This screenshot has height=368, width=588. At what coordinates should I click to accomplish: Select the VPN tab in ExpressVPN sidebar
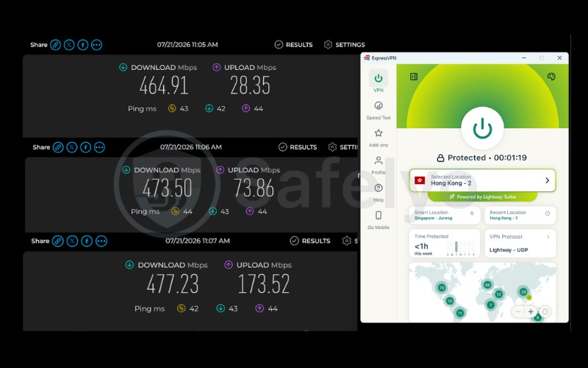pyautogui.click(x=379, y=82)
